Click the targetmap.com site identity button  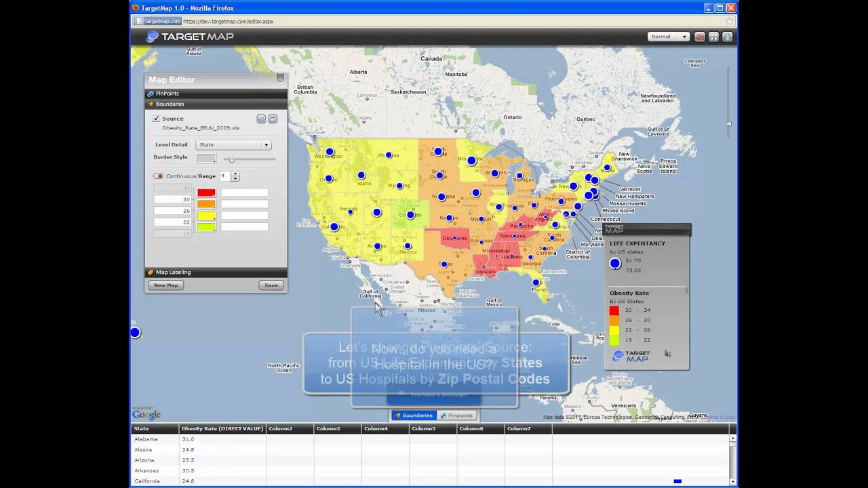159,21
